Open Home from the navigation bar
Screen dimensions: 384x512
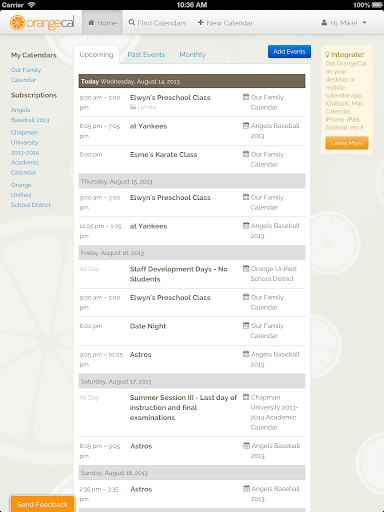coord(102,23)
